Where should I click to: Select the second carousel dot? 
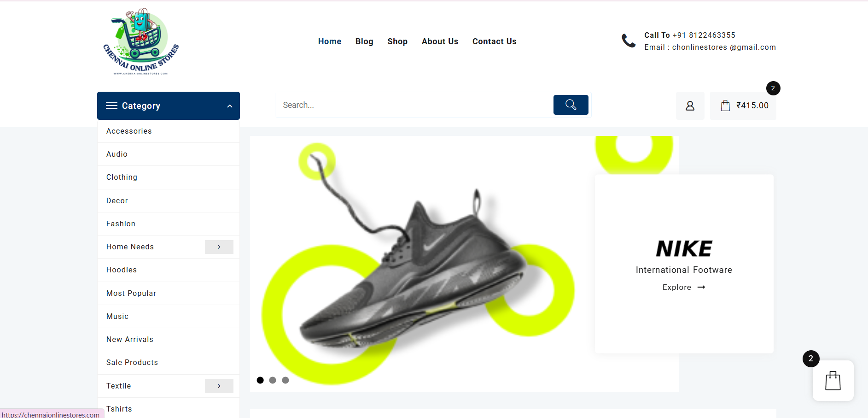point(273,380)
